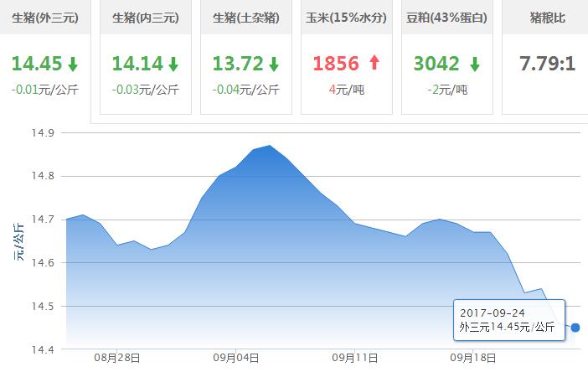Click the green down arrow beside 14.45
This screenshot has width=588, height=372.
pos(74,64)
